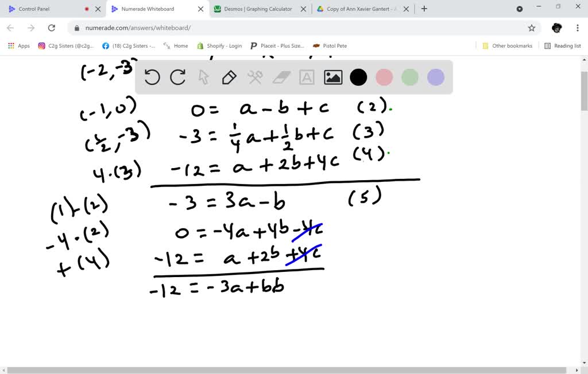This screenshot has width=588, height=374.
Task: Open the Chrome three-dot menu
Action: 577,28
